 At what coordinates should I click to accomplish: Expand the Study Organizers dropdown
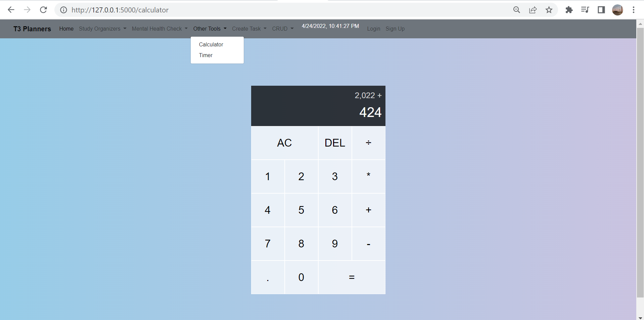[x=102, y=29]
